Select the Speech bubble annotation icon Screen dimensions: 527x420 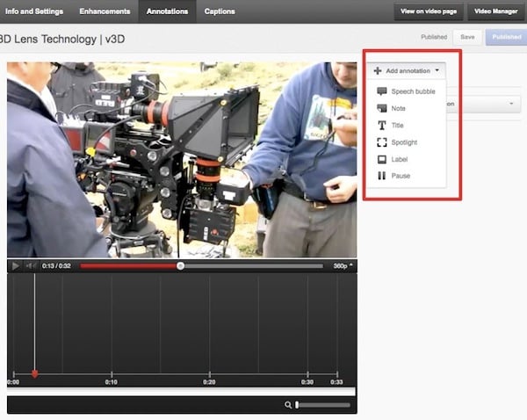click(381, 91)
